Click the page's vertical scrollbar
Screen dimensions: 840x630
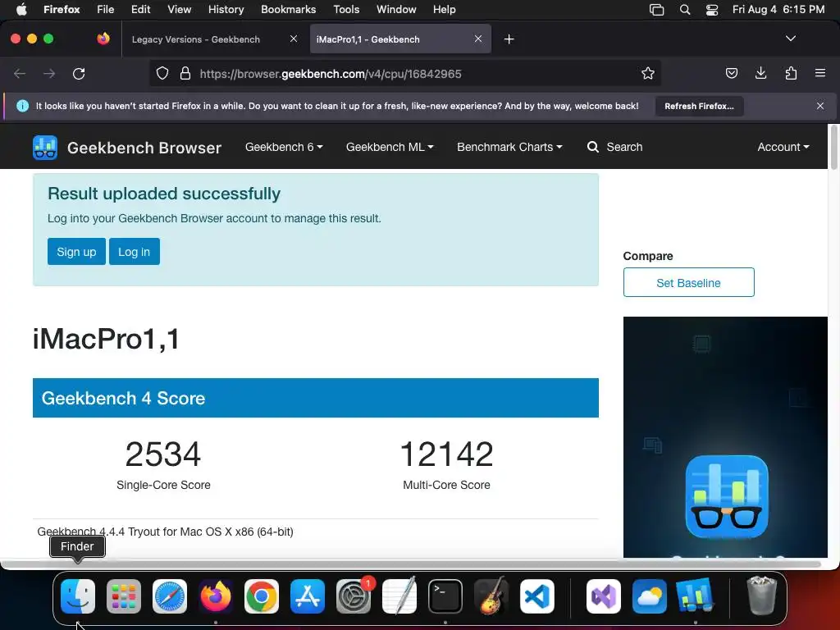click(833, 148)
